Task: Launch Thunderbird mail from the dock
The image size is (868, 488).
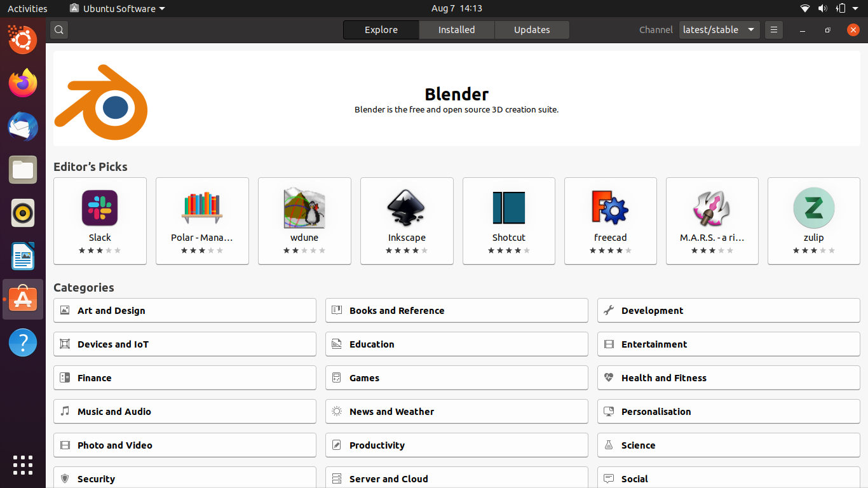Action: click(23, 126)
